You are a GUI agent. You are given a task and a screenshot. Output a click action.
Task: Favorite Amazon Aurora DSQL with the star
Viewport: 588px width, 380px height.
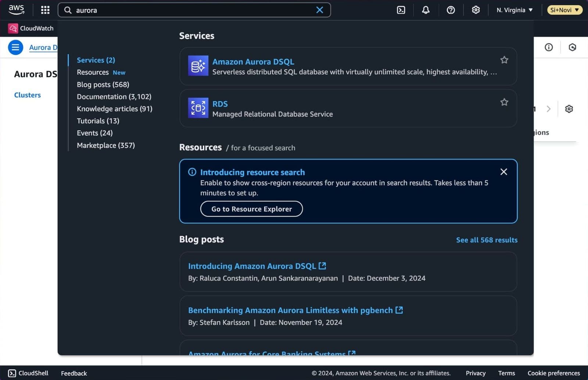[504, 60]
